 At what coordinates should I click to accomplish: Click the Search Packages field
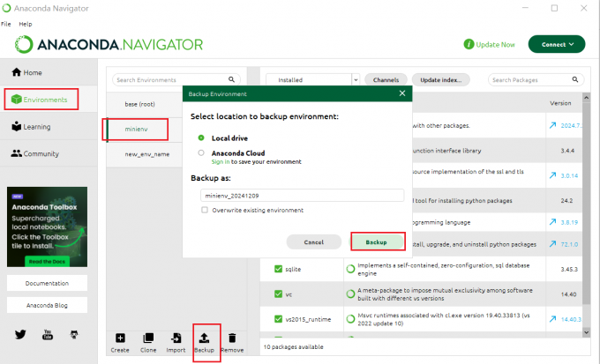pyautogui.click(x=536, y=79)
